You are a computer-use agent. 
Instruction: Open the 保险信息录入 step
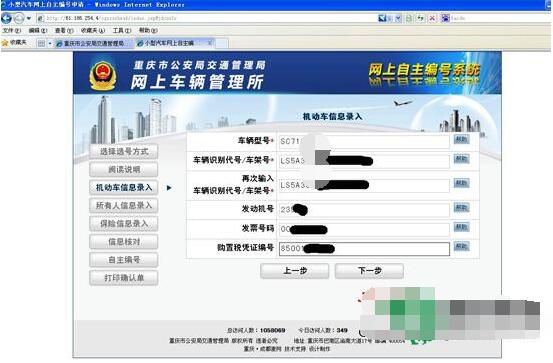124,223
